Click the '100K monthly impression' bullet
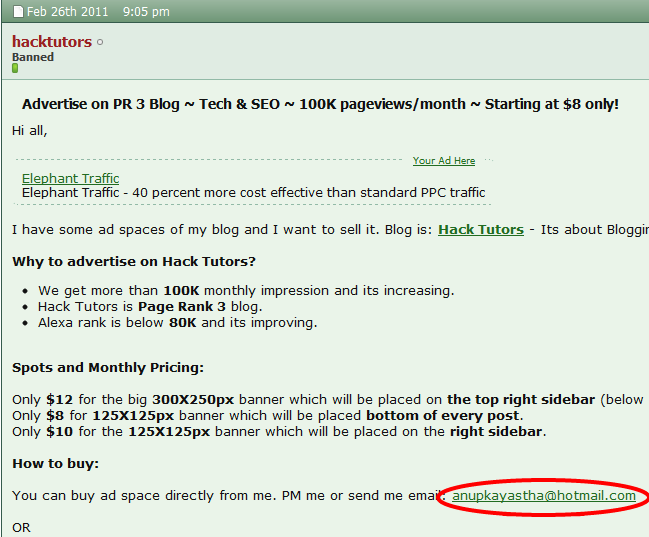This screenshot has width=649, height=537. pos(246,291)
